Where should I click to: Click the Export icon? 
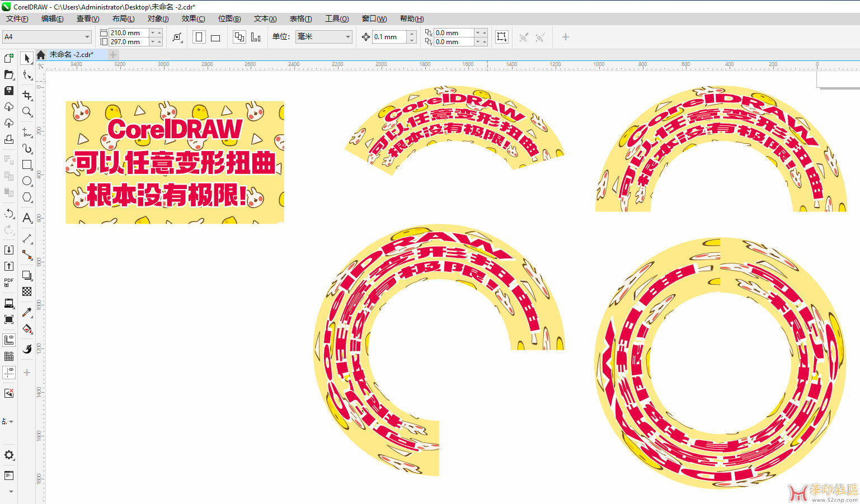click(x=9, y=266)
